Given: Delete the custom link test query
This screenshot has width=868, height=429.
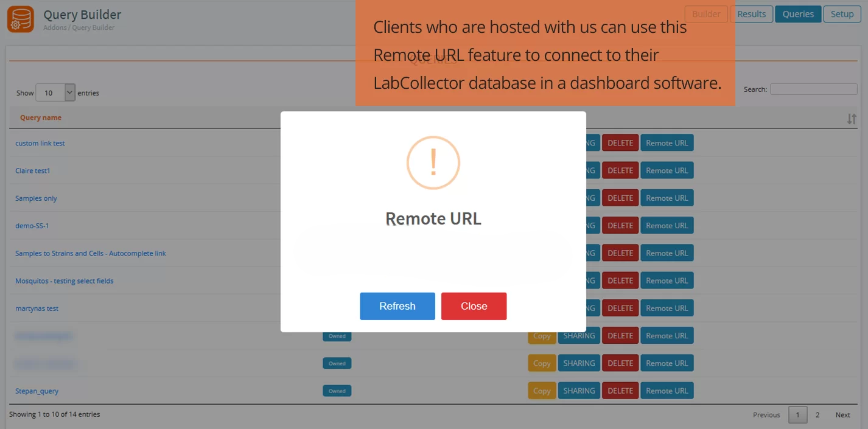Looking at the screenshot, I should (x=620, y=143).
